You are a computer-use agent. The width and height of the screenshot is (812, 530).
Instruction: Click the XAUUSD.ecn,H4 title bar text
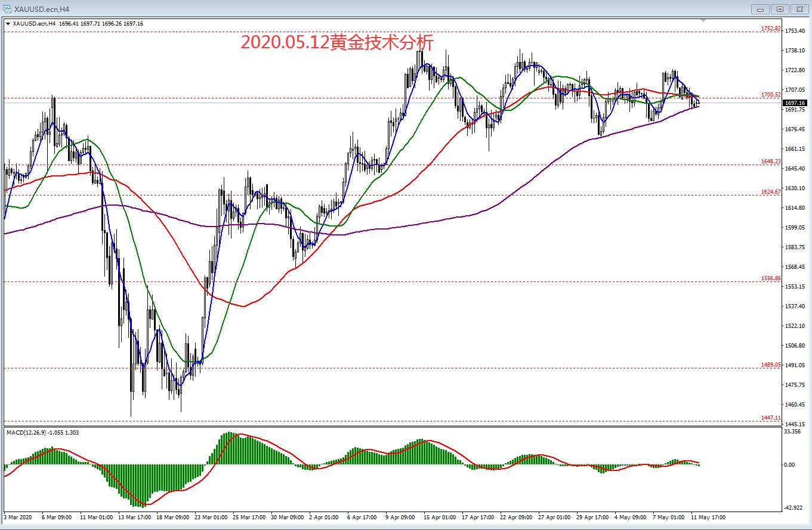tap(42, 9)
